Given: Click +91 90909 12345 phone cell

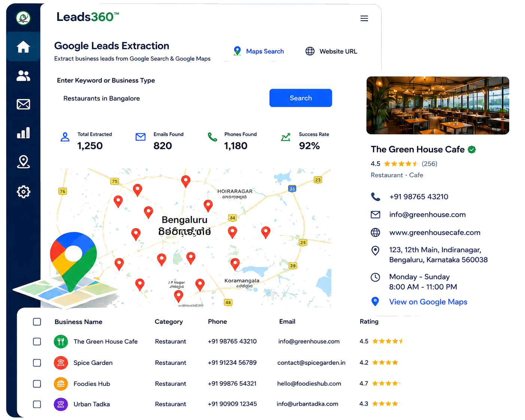Looking at the screenshot, I should tap(232, 404).
